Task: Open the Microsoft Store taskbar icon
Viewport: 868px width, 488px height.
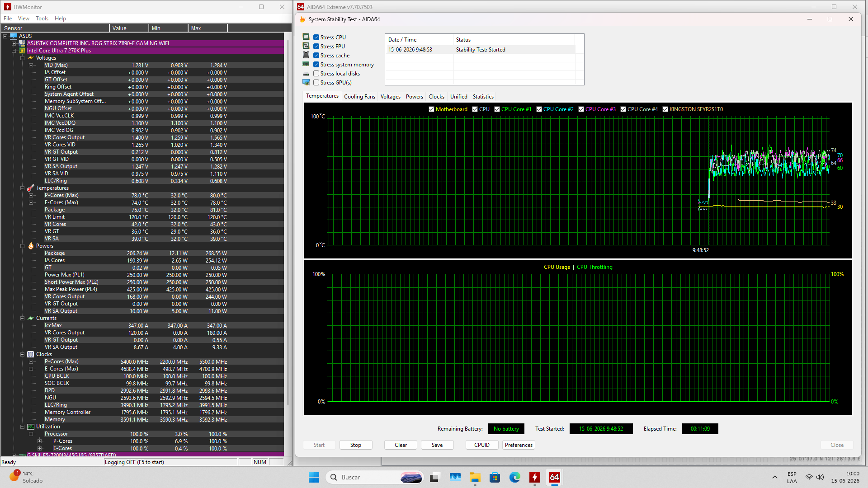Action: coord(495,477)
